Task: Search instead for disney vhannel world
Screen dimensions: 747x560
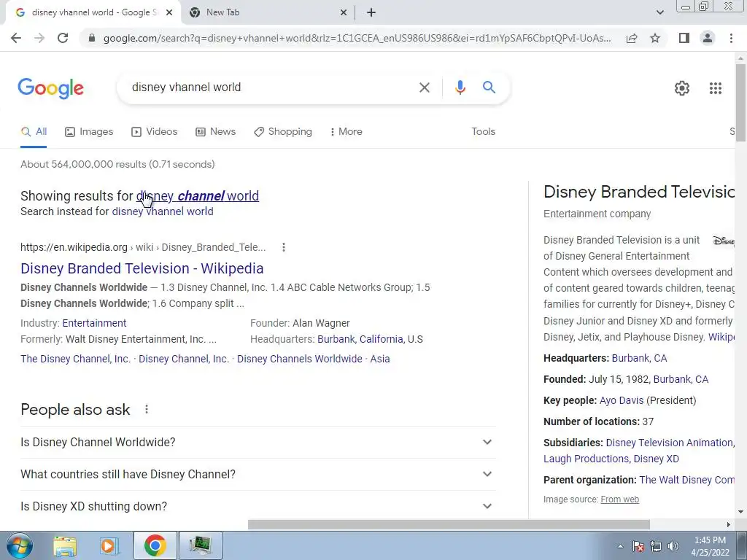Action: (163, 211)
